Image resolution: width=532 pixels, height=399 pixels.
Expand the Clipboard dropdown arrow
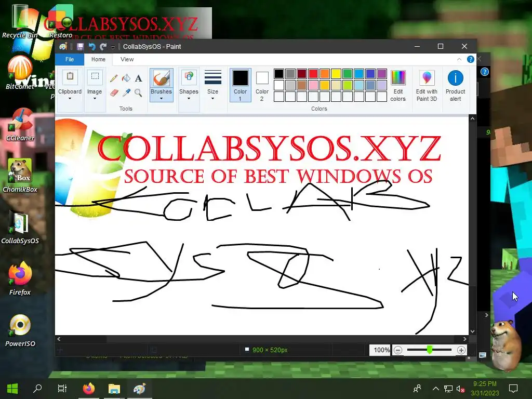[x=70, y=99]
